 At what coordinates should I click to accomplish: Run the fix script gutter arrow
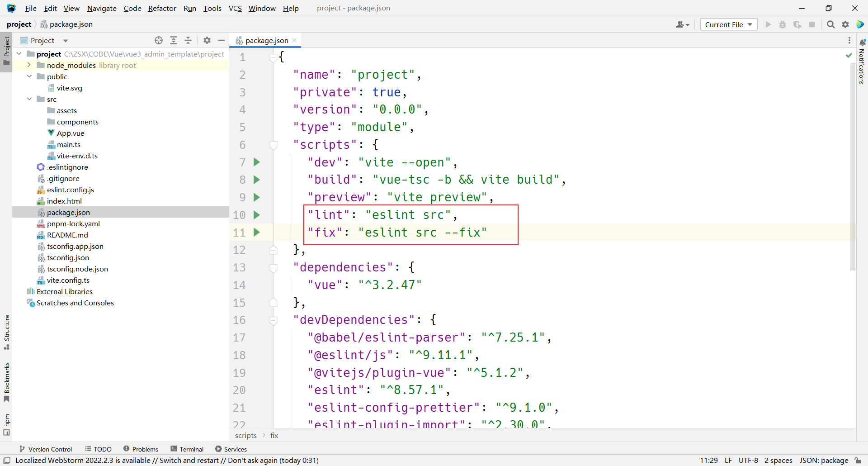coord(257,232)
